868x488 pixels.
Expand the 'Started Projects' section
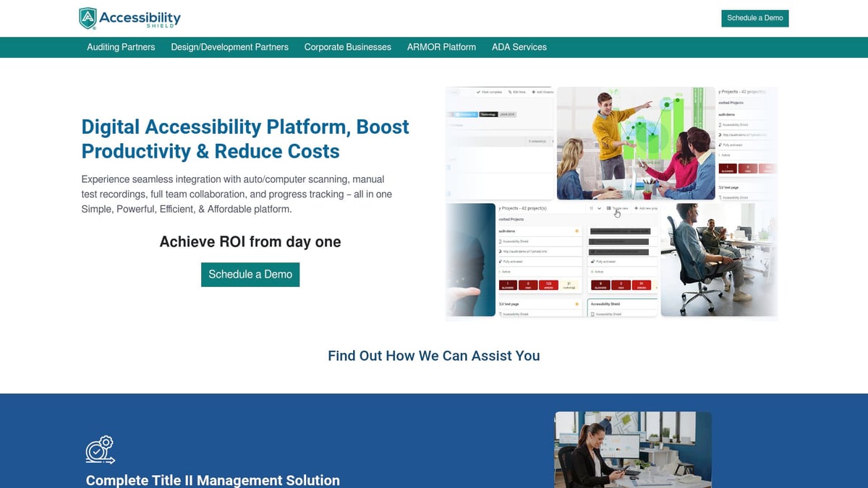(x=511, y=219)
